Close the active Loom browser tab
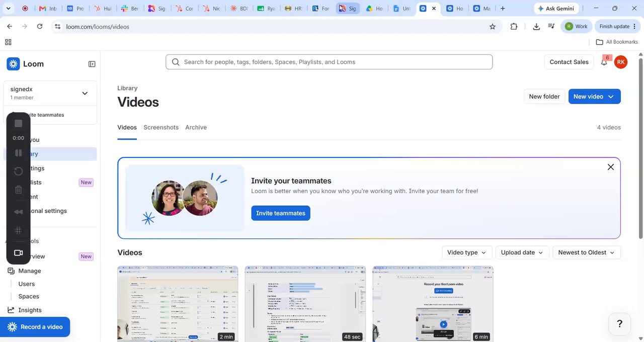 coord(434,9)
